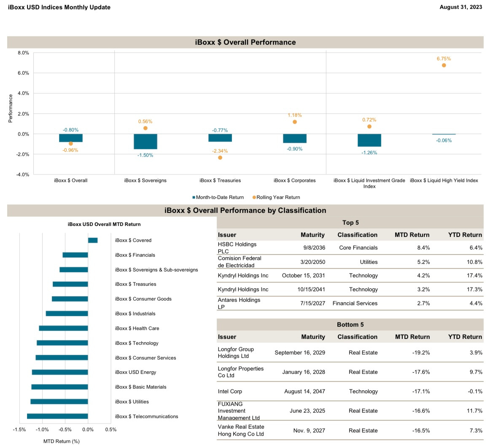Click the -0.06% High Yield MTD label
The width and height of the screenshot is (493, 448).
tap(444, 140)
